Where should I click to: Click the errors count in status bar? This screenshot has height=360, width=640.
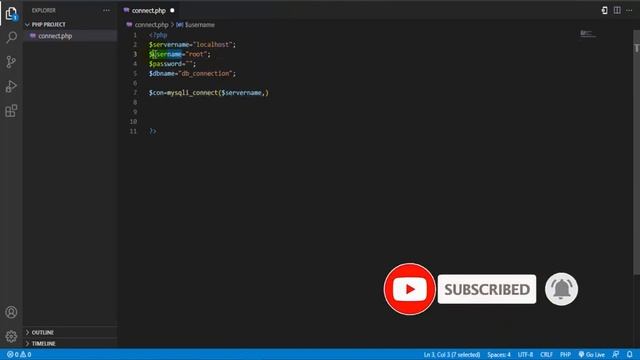[x=13, y=354]
